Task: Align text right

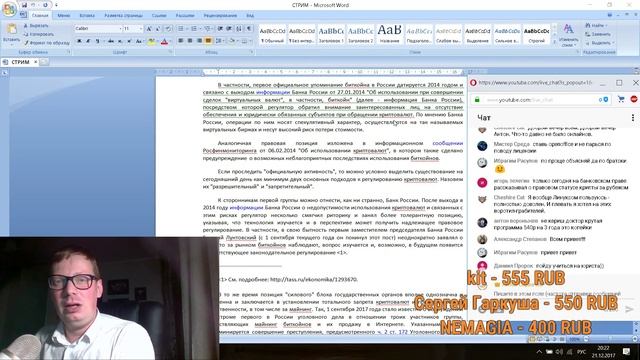Action: click(x=199, y=41)
